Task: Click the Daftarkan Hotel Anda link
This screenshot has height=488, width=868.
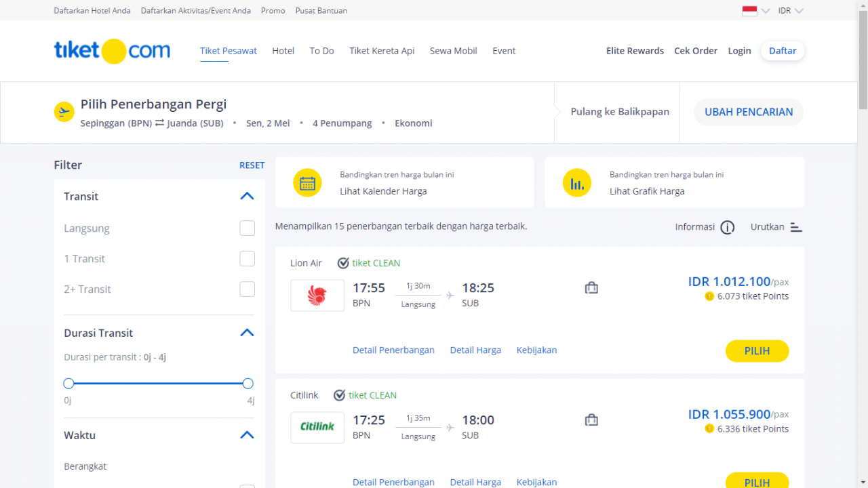Action: [x=92, y=11]
